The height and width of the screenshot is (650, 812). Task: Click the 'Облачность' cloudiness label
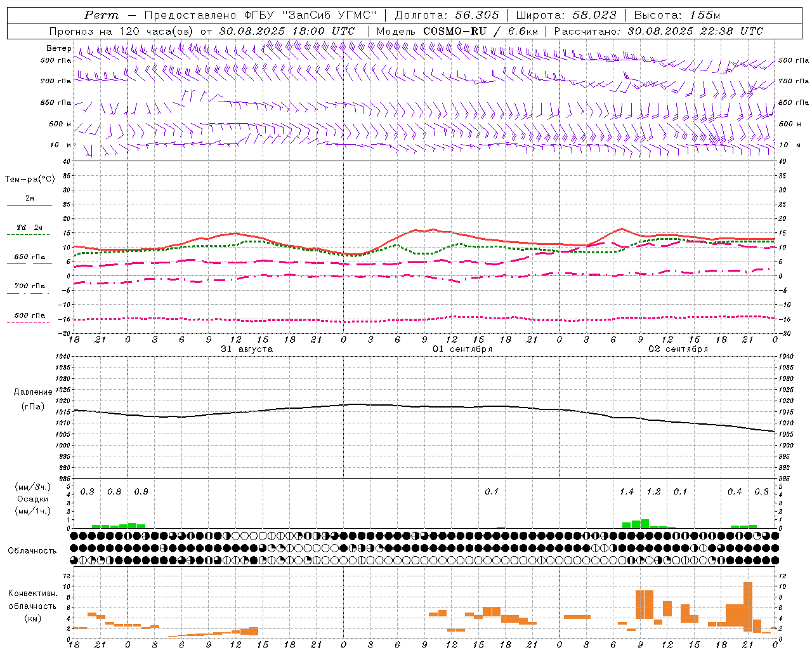(x=32, y=550)
